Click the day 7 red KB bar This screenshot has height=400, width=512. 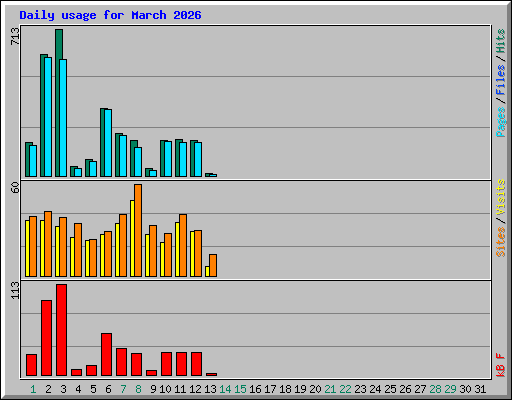tap(121, 362)
